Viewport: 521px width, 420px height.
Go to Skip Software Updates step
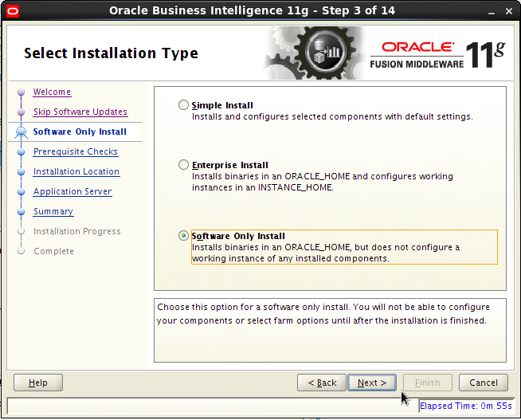pyautogui.click(x=80, y=112)
